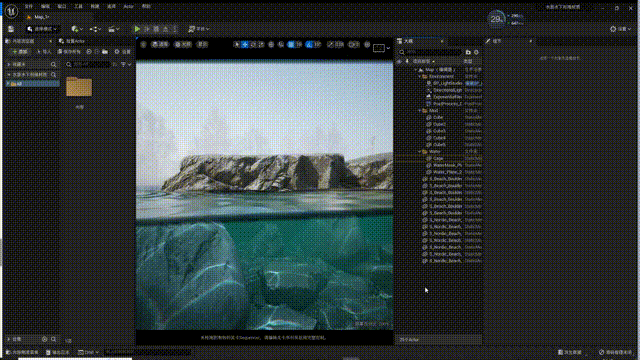Viewport: 640px width, 360px height.
Task: Open the Perspective view mode button
Action: [160, 44]
